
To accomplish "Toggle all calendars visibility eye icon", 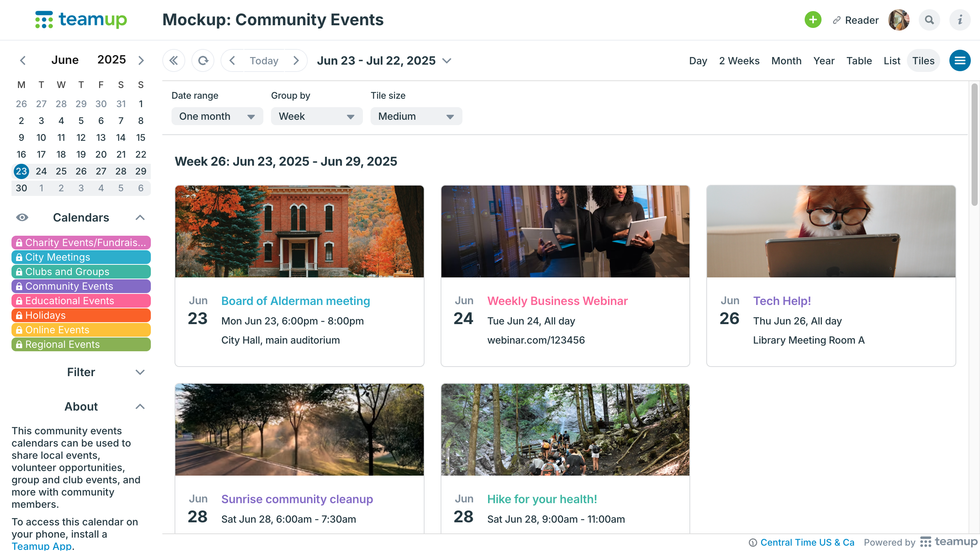I will (x=22, y=217).
